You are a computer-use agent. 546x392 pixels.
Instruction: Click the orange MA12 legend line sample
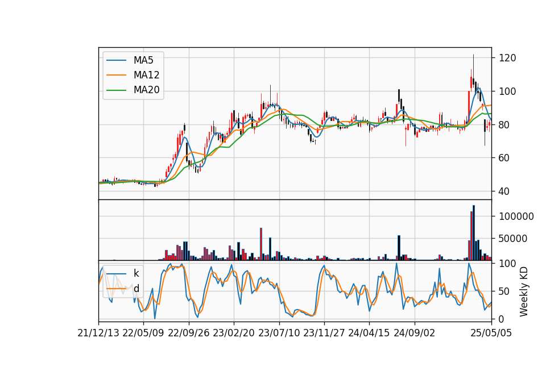pyautogui.click(x=116, y=76)
